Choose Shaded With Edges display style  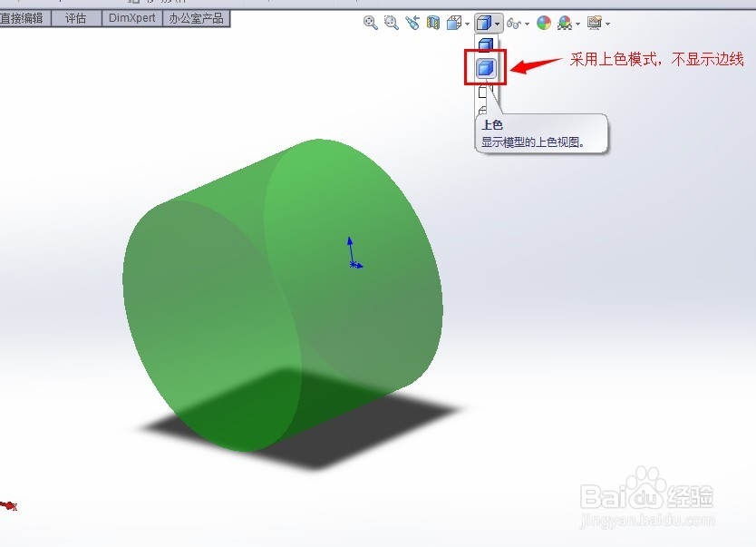pos(486,44)
